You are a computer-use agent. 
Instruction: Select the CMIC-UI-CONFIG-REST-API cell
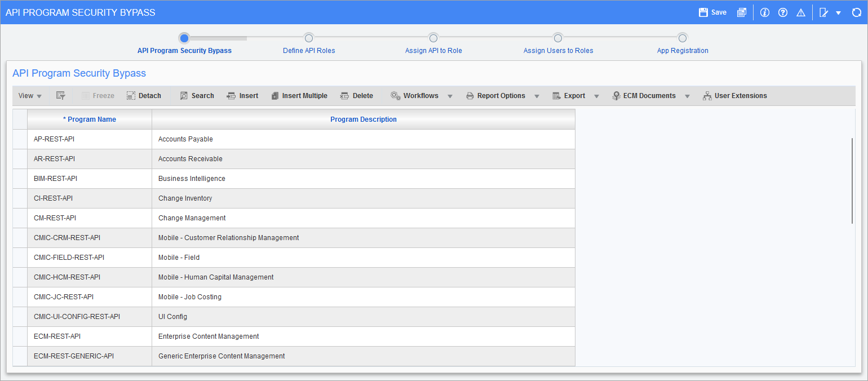click(90, 317)
